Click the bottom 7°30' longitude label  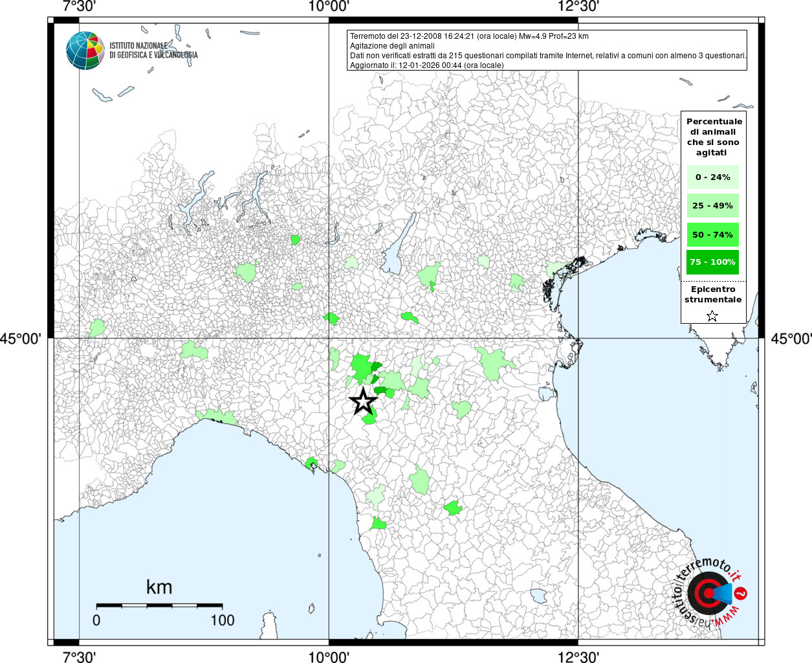79,657
